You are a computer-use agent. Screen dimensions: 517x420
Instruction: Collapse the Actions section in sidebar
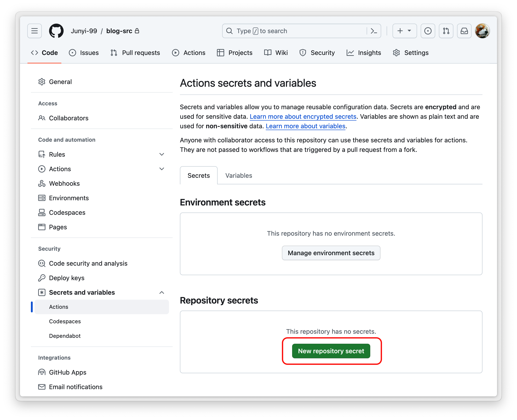pyautogui.click(x=161, y=169)
